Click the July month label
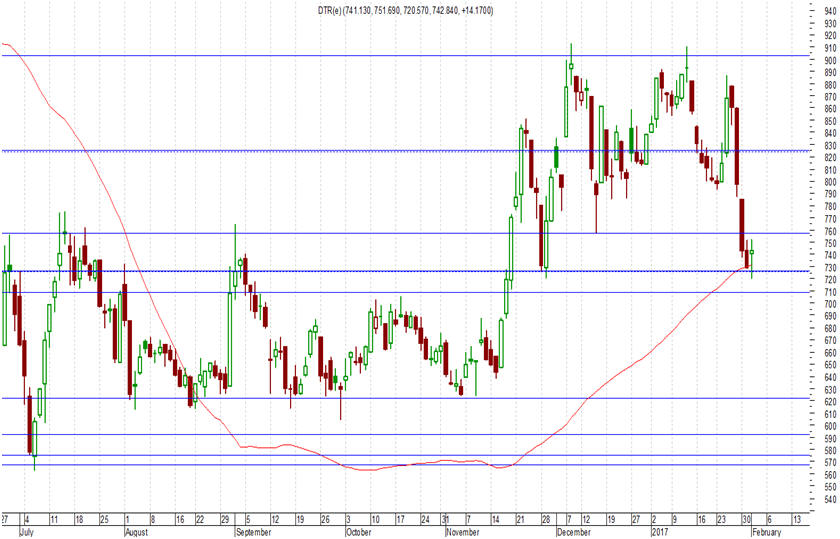Screen dimensions: 840x539 pyautogui.click(x=27, y=532)
